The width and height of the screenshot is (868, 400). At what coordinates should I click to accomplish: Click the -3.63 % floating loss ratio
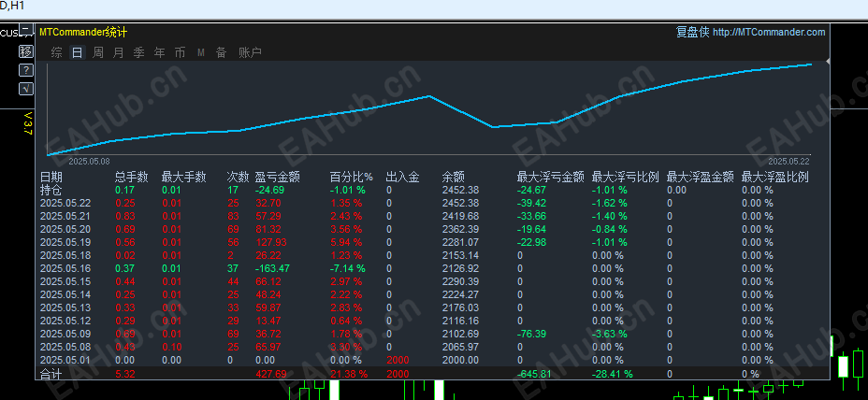pos(610,334)
